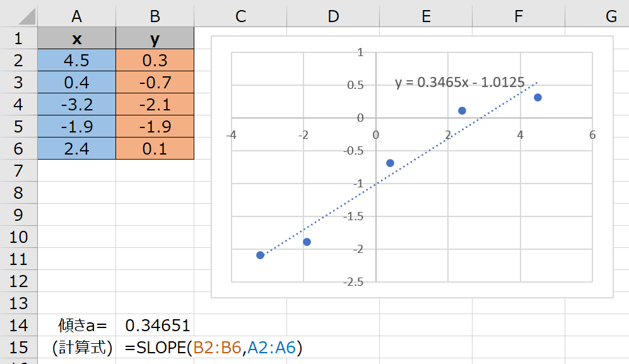The height and width of the screenshot is (364, 629).
Task: Select cell containing 0.1
Action: 155,149
